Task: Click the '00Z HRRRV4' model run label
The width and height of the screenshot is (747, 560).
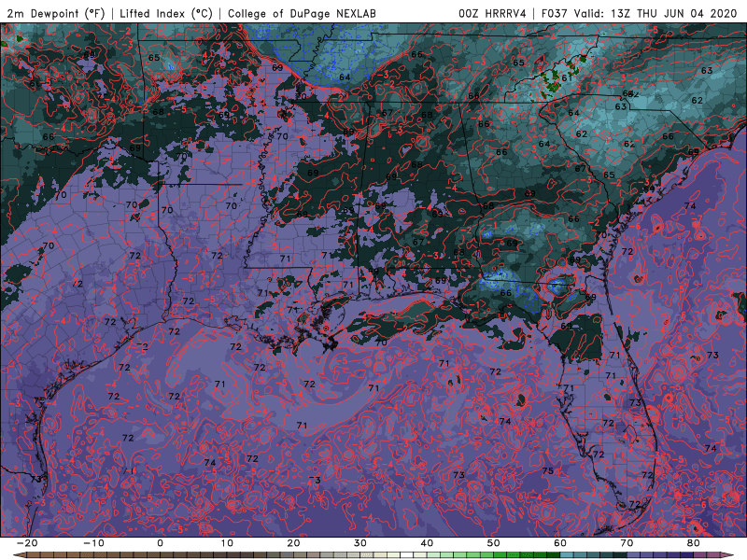Action: [492, 13]
